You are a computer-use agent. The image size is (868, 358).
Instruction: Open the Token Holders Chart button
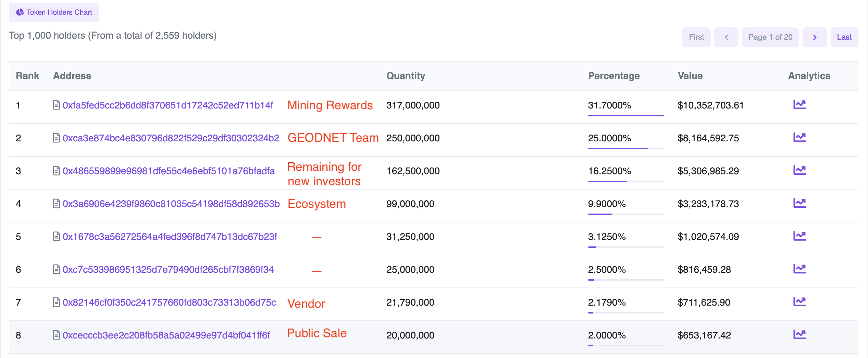(x=54, y=12)
